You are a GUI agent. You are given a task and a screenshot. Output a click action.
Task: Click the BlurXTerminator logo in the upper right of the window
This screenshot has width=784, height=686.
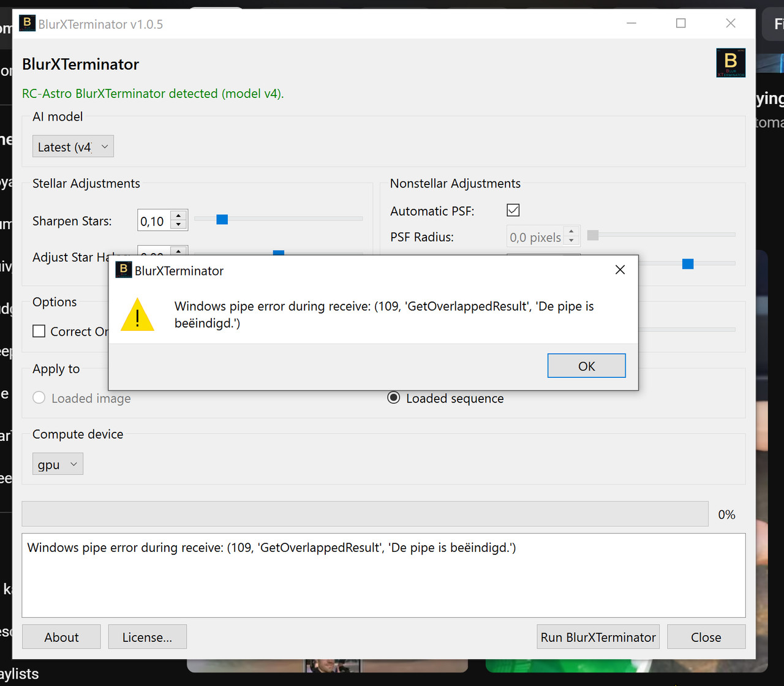[x=731, y=62]
